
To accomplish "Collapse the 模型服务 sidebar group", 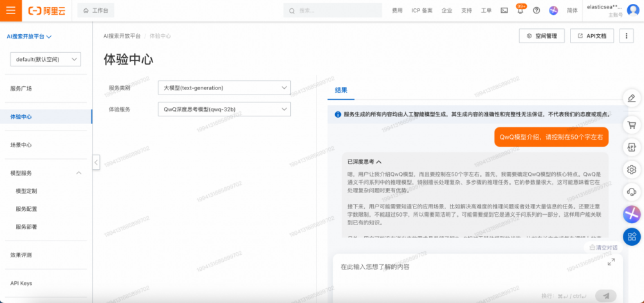I will tap(78, 173).
